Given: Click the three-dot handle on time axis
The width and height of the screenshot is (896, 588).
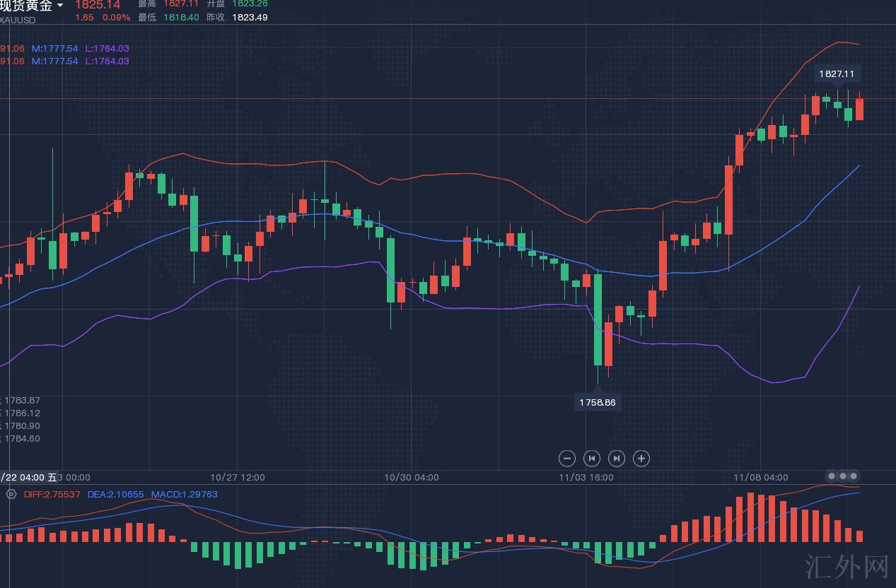Looking at the screenshot, I should pyautogui.click(x=842, y=476).
